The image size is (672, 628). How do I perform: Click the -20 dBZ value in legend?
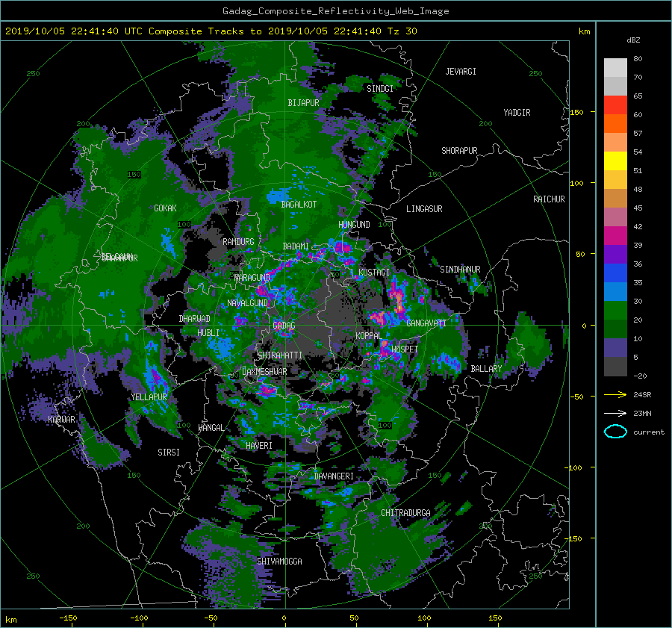(640, 376)
